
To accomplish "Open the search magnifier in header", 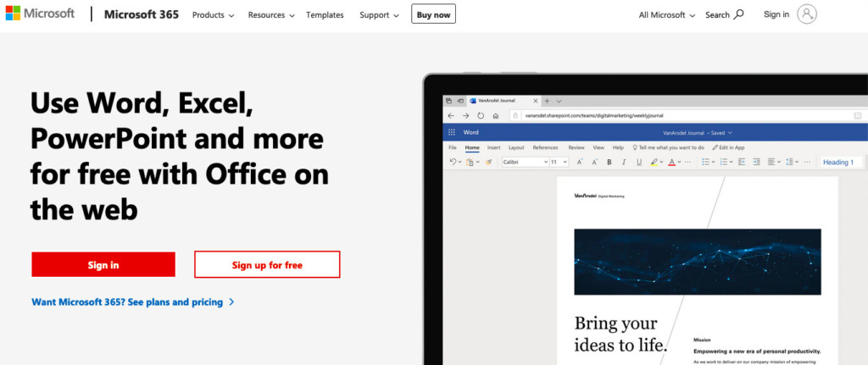I will [x=738, y=15].
